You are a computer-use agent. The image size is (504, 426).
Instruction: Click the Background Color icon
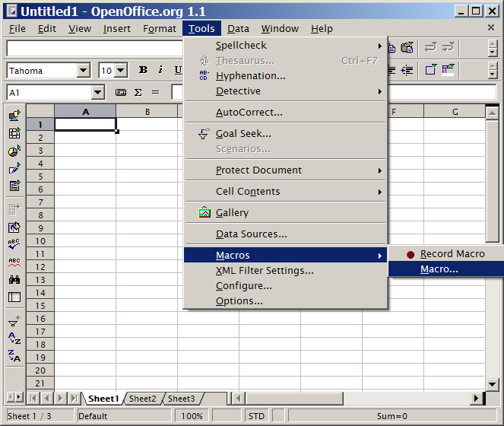pos(448,70)
